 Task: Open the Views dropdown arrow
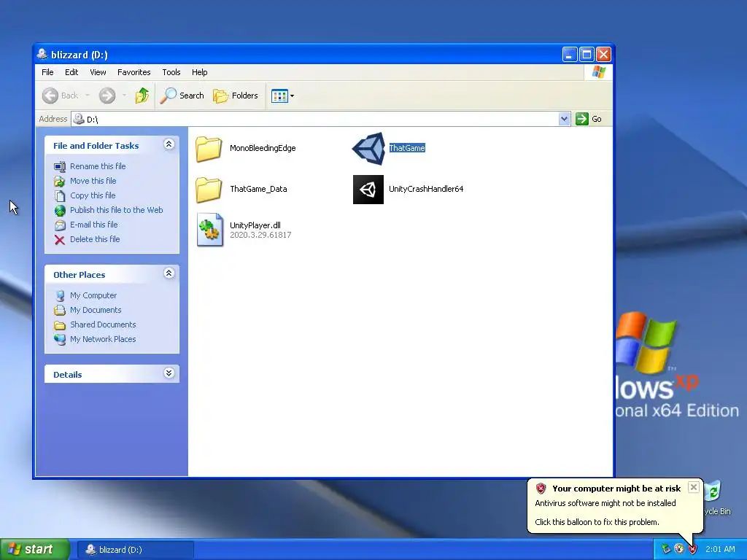(x=292, y=96)
